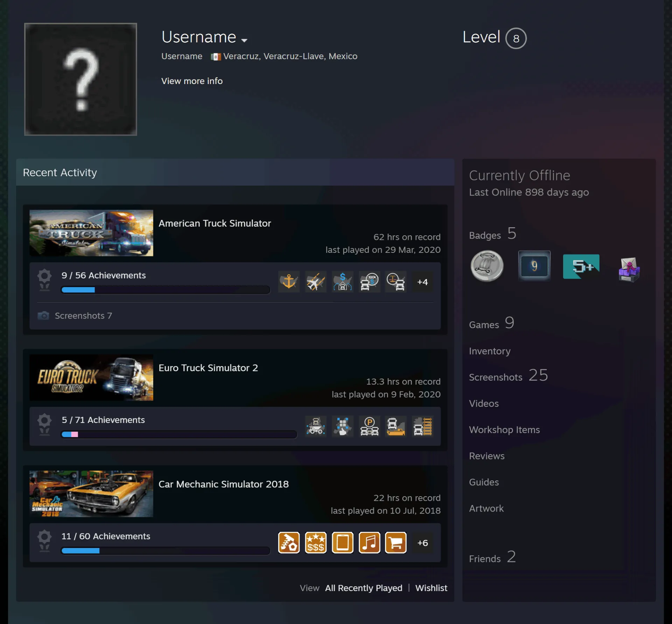Open the profile avatar image
Screen dimensions: 672x624
tap(80, 79)
